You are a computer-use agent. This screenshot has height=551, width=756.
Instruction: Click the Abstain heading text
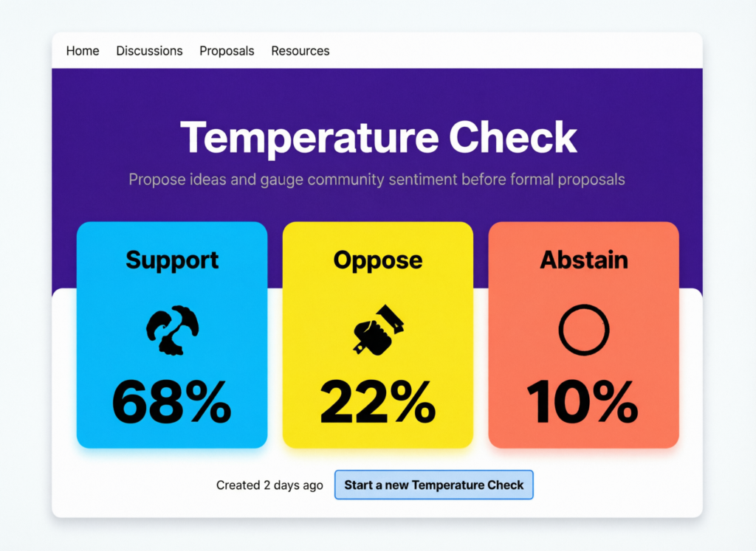[x=583, y=260]
